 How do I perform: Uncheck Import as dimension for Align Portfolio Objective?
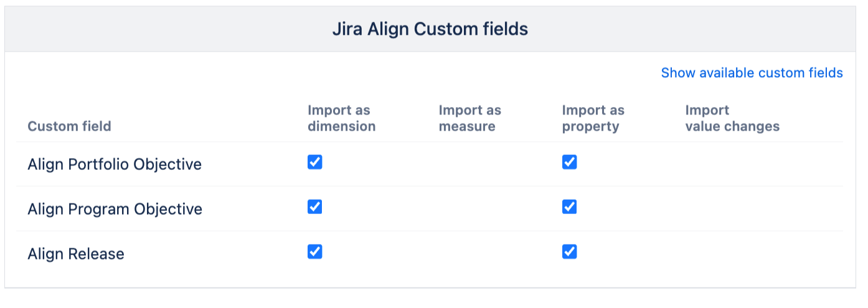(x=315, y=162)
